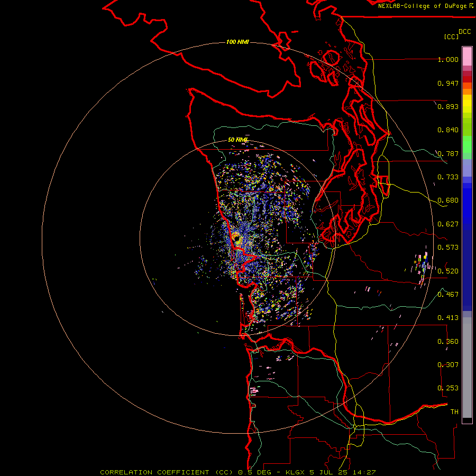Select the pink top segment of color bar
The image size is (476, 476).
pos(467,57)
